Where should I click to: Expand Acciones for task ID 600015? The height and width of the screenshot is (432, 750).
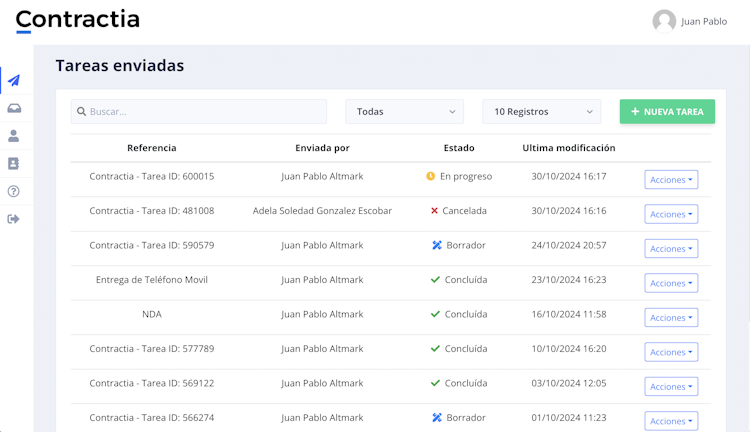(x=671, y=180)
